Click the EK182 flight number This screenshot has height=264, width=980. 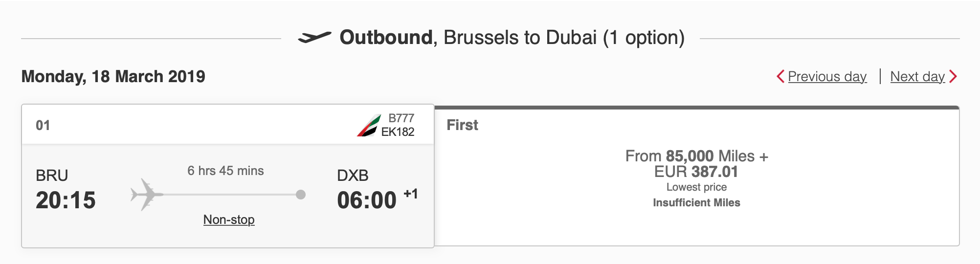398,132
